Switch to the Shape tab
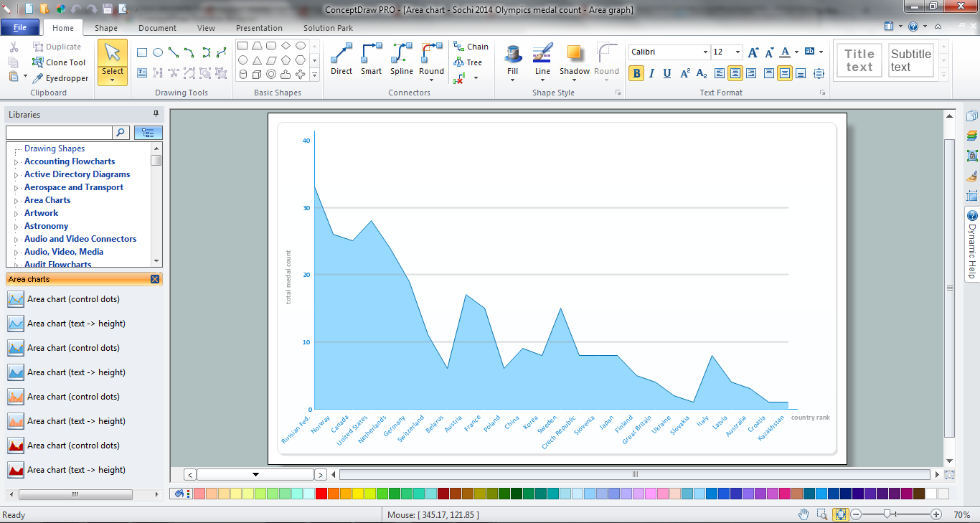The height and width of the screenshot is (523, 980). pyautogui.click(x=106, y=28)
